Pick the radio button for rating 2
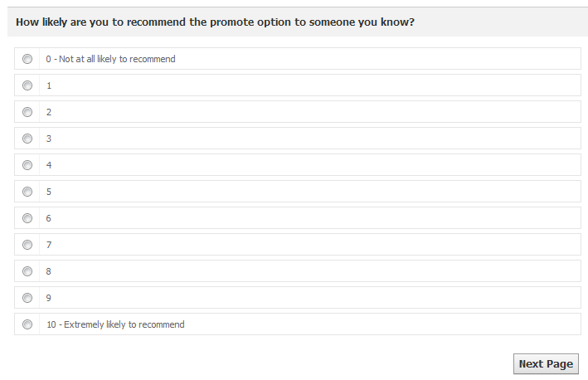This screenshot has width=588, height=380. (x=27, y=112)
